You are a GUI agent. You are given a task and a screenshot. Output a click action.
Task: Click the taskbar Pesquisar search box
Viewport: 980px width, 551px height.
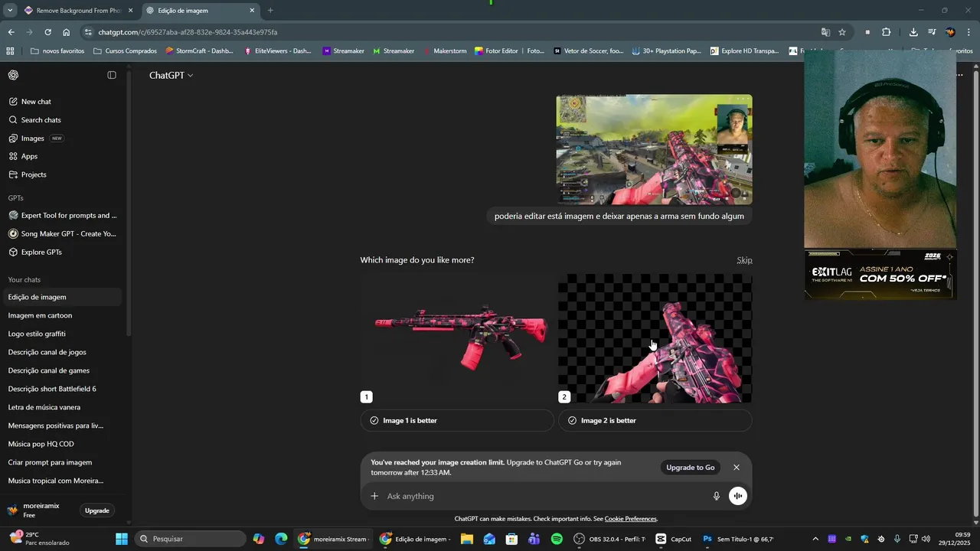[191, 539]
